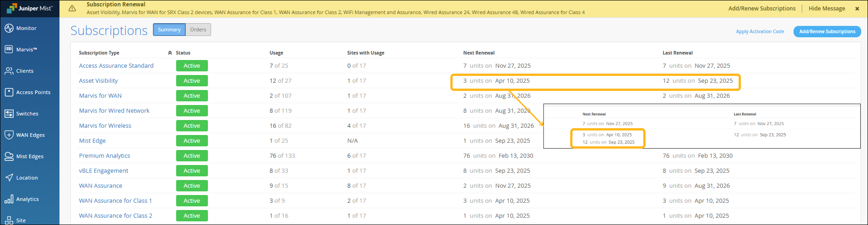Open Analytics from the sidebar

click(x=9, y=199)
